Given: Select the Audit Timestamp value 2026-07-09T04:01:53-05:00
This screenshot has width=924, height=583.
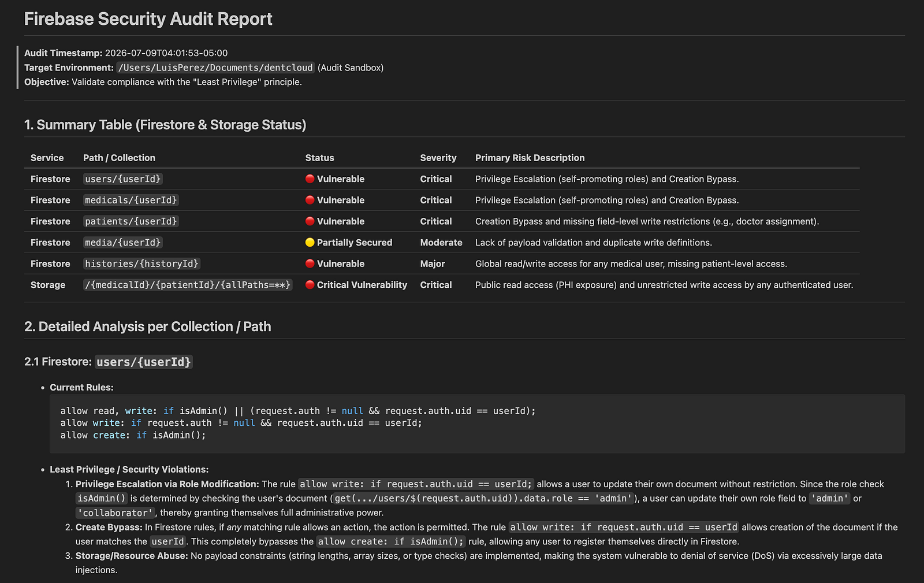Looking at the screenshot, I should coord(166,53).
